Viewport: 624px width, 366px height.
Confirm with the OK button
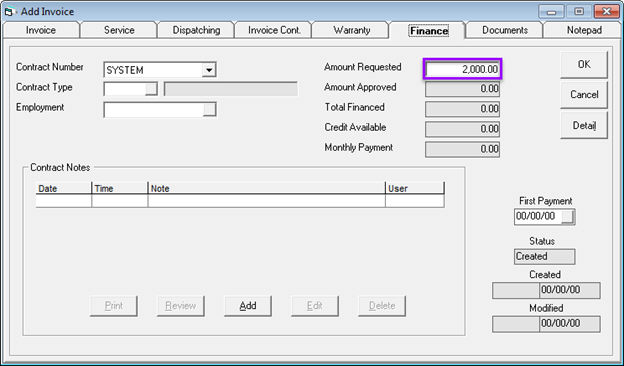click(x=584, y=64)
